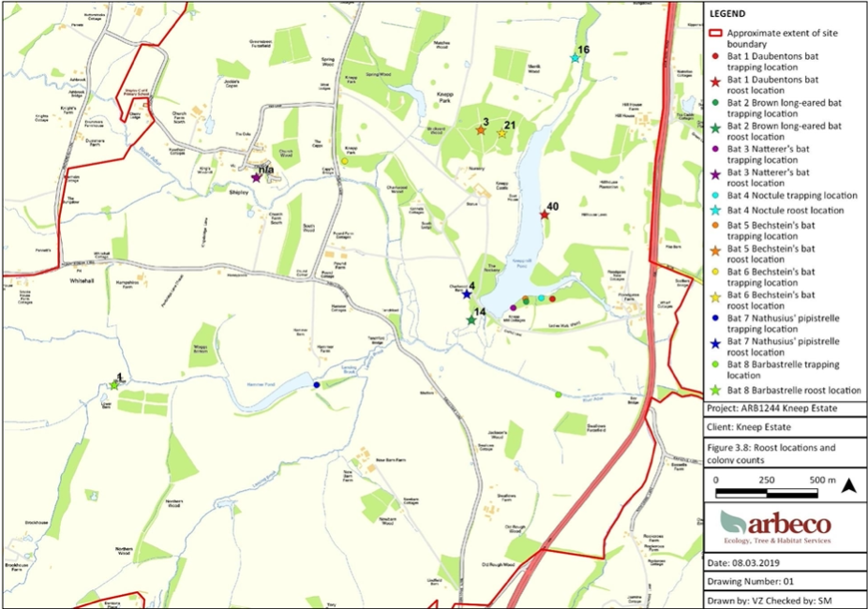Screen dimensions: 868x609
Task: Click the light green Barbastrelle trapping dot on map
Action: pos(559,394)
